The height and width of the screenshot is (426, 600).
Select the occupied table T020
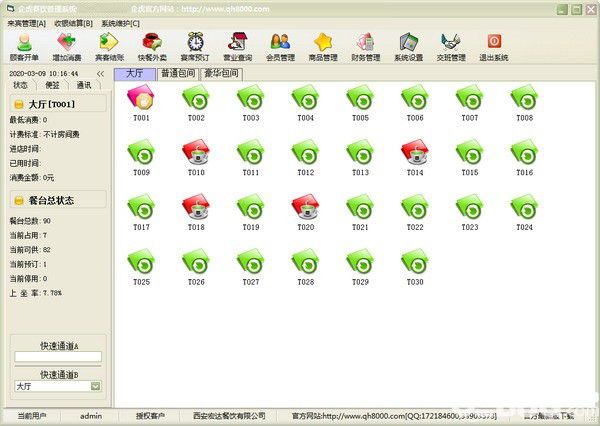(305, 212)
